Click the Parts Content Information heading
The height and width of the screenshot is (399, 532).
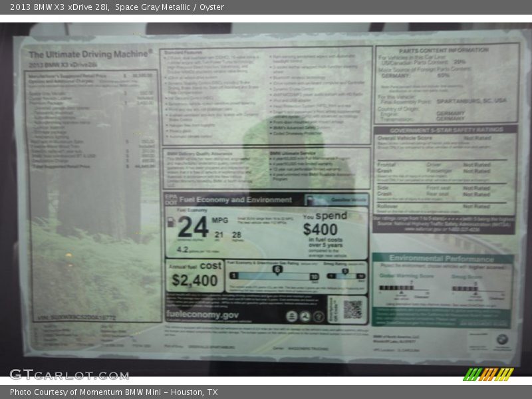click(x=444, y=51)
